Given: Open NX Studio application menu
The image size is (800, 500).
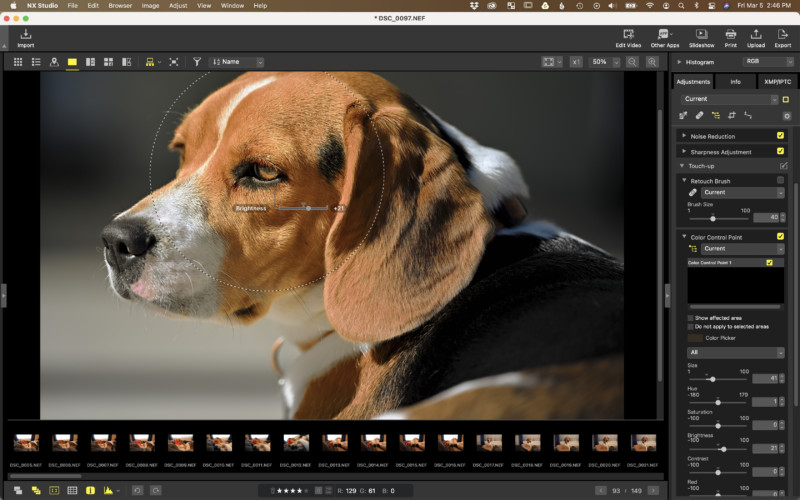Looking at the screenshot, I should (x=42, y=6).
